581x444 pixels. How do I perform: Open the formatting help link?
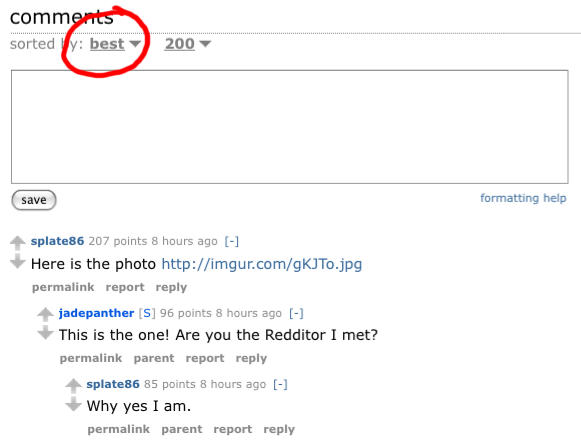pos(523,198)
